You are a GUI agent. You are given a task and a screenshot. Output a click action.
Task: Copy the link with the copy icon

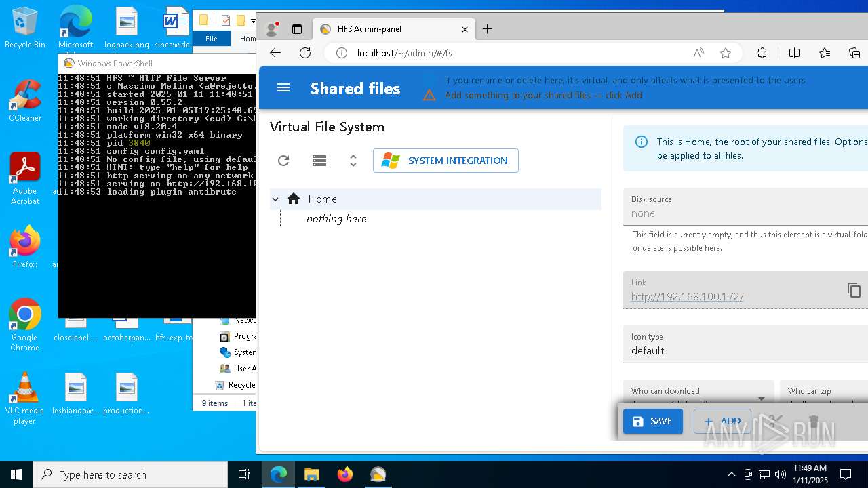854,290
